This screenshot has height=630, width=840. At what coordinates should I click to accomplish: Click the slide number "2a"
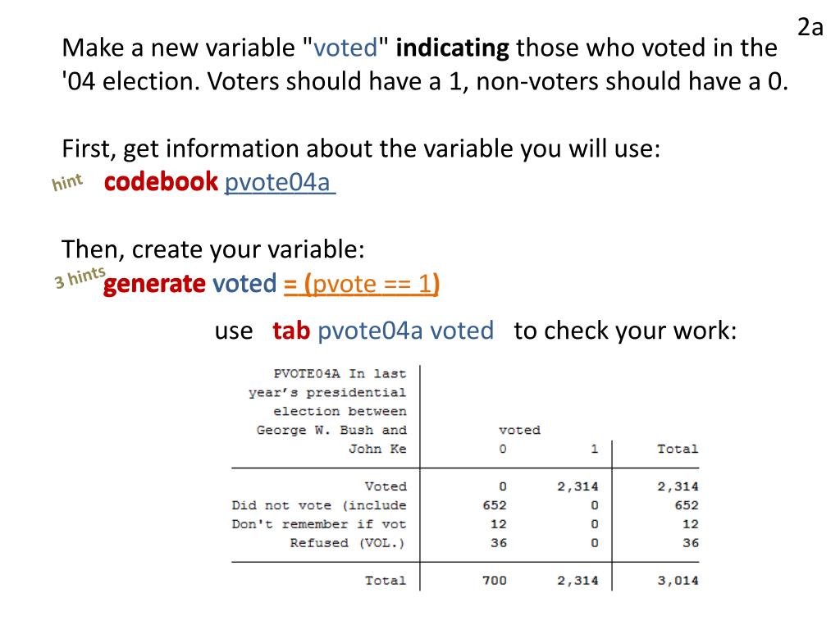810,27
